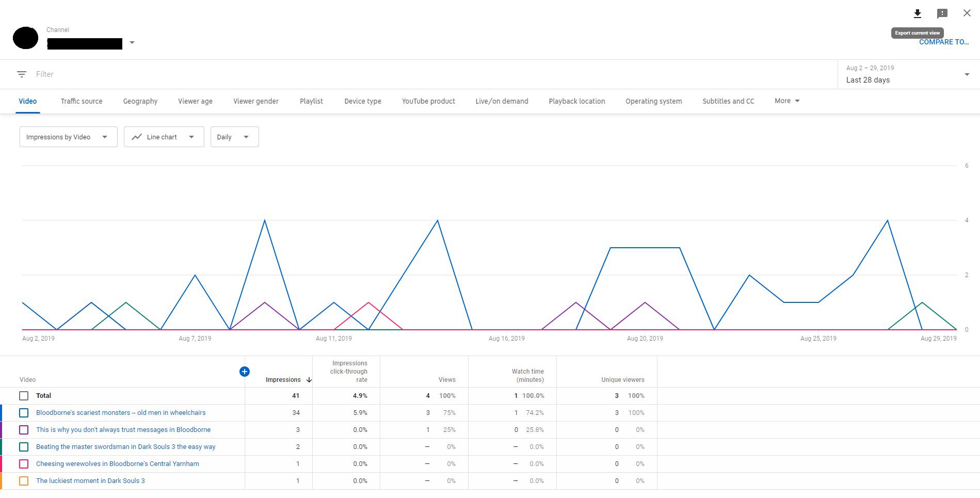Switch to the Traffic source tab

tap(82, 101)
